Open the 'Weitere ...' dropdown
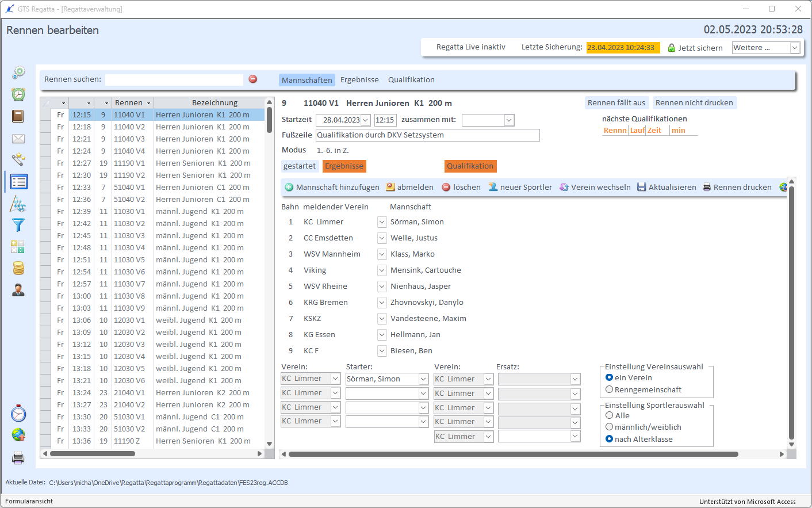 point(795,48)
